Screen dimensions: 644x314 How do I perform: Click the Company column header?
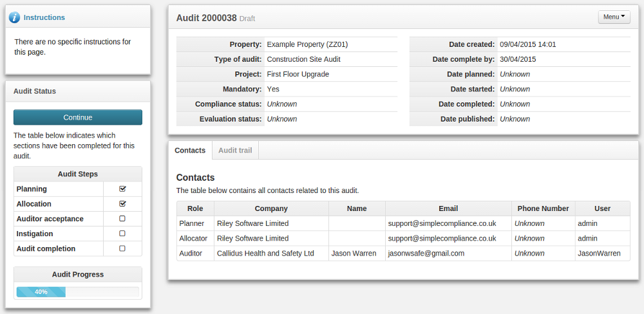coord(271,208)
